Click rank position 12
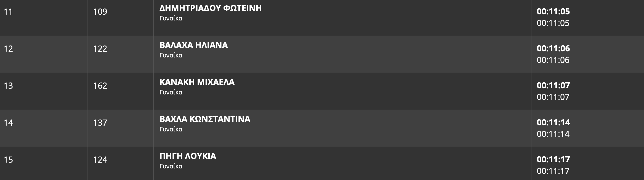 tap(8, 49)
